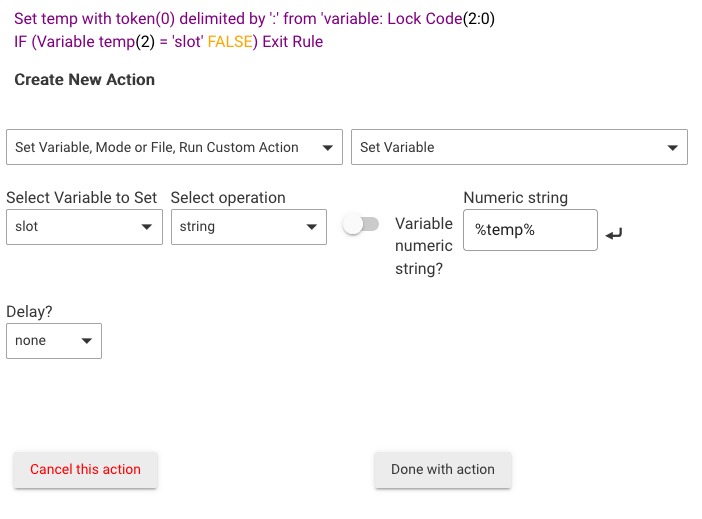Click the enter arrow icon beside Numeric string
702x519 pixels.
[x=614, y=234]
